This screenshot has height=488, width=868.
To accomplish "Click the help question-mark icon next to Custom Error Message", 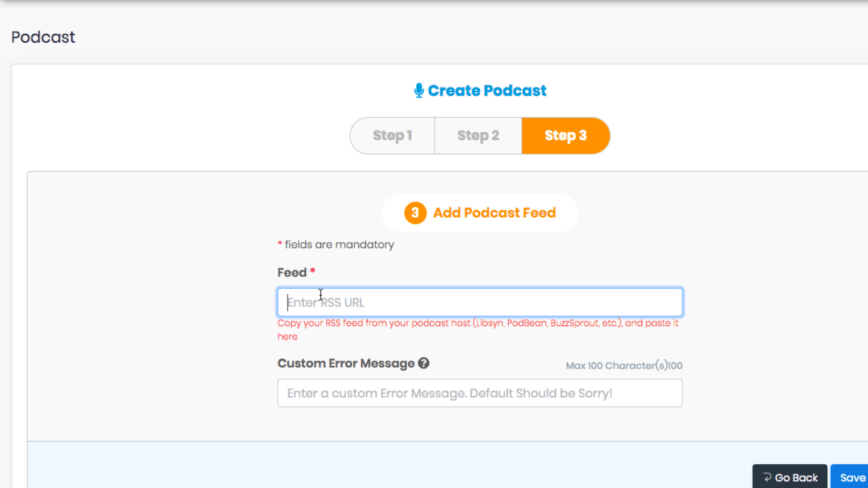I will point(424,363).
